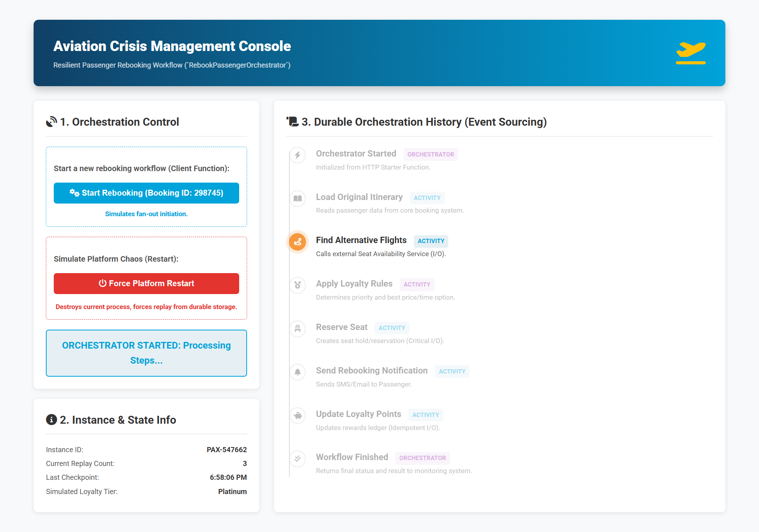Click the Apply Loyalty Rules medal icon
Image resolution: width=759 pixels, height=532 pixels.
click(298, 285)
